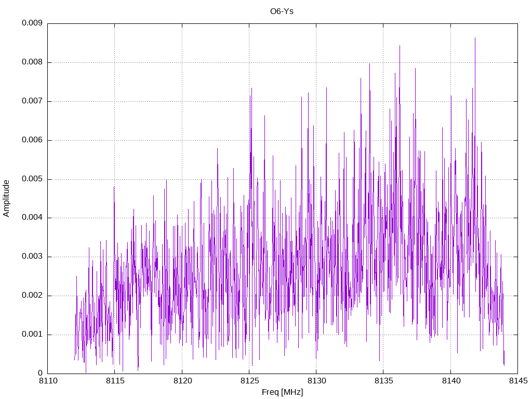
Task: Click the 8115 x-axis tick label
Action: [115, 381]
